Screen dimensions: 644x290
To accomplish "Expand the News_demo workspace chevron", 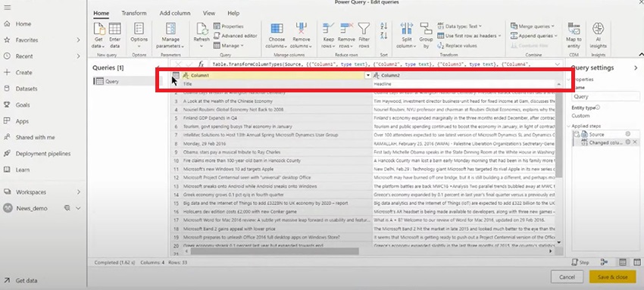I will (x=78, y=208).
